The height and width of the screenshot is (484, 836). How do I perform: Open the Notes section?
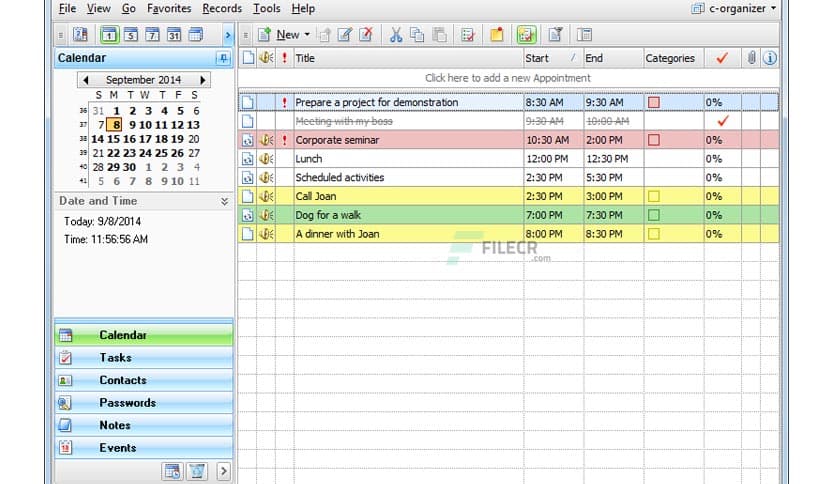[143, 425]
